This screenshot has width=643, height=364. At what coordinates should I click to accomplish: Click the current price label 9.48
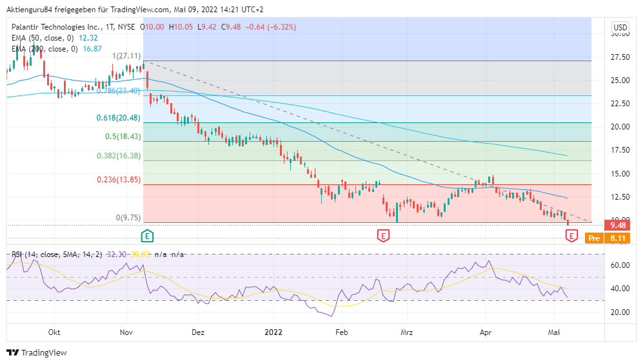(618, 225)
